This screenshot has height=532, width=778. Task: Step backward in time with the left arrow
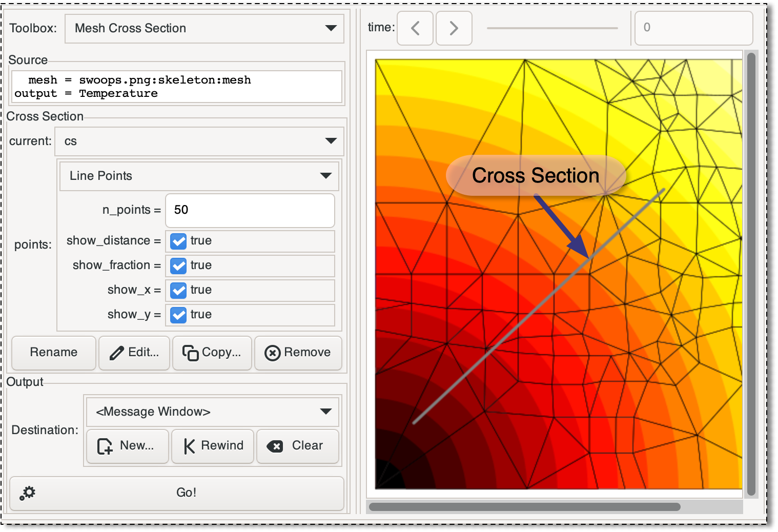[x=415, y=28]
